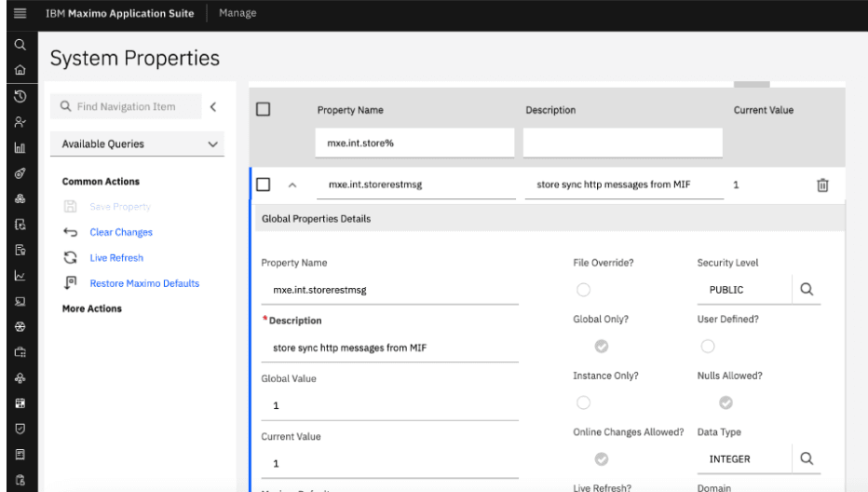Click the Security Level PUBLIC field
This screenshot has height=492, width=868.
click(x=744, y=290)
